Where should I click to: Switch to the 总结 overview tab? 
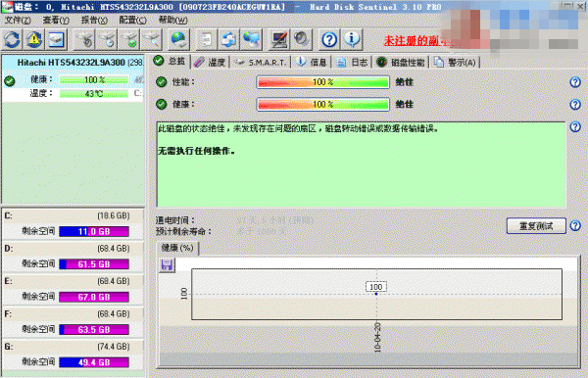(171, 61)
